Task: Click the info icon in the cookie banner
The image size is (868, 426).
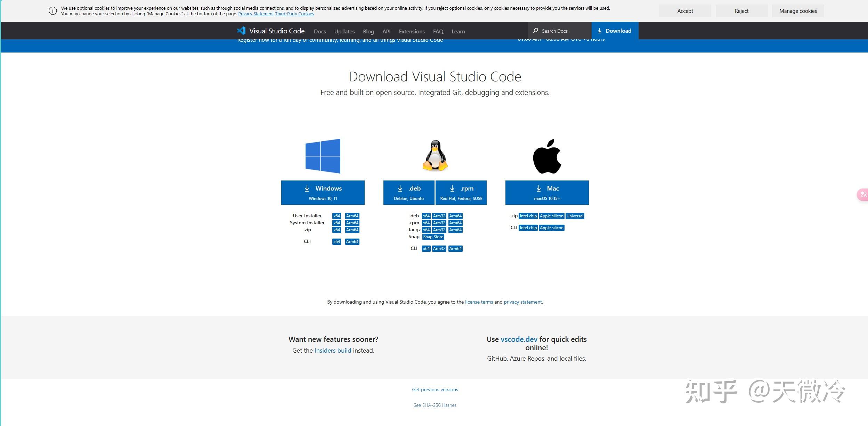Action: (x=52, y=10)
